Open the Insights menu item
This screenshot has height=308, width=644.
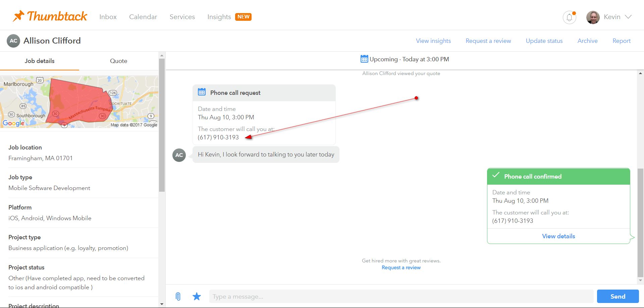point(219,17)
